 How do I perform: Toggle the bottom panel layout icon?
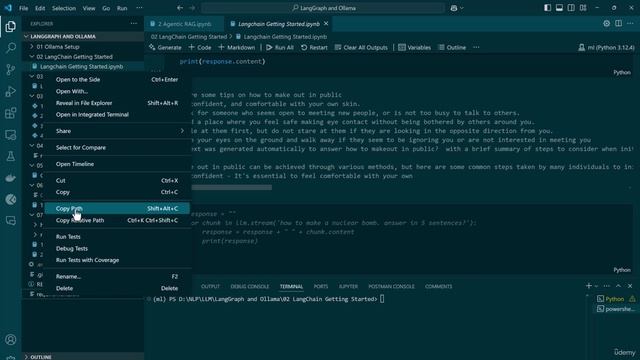coord(559,8)
